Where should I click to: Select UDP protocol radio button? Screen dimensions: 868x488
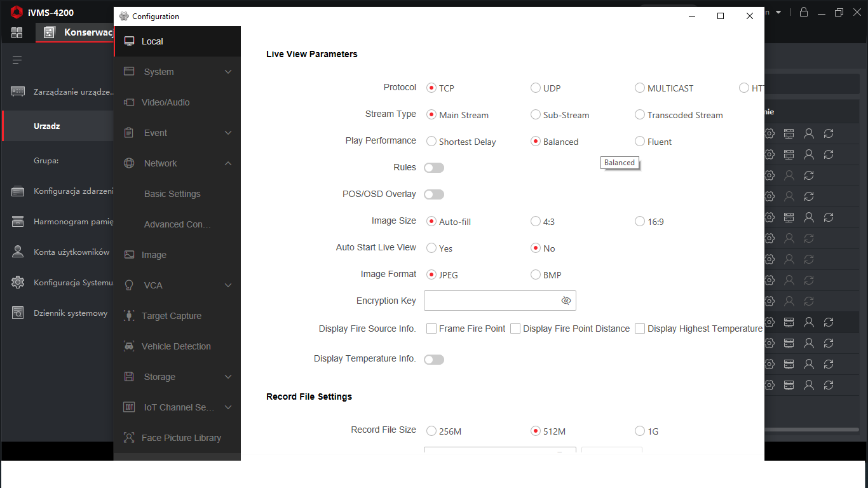536,88
